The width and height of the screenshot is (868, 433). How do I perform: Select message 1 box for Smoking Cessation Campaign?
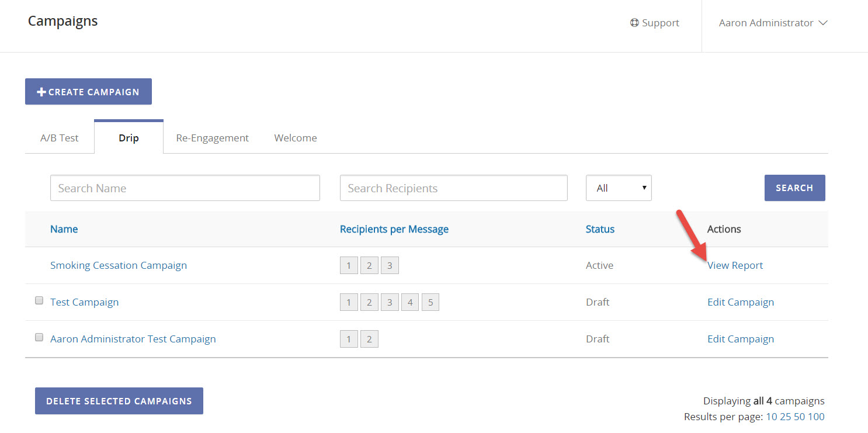[349, 266]
